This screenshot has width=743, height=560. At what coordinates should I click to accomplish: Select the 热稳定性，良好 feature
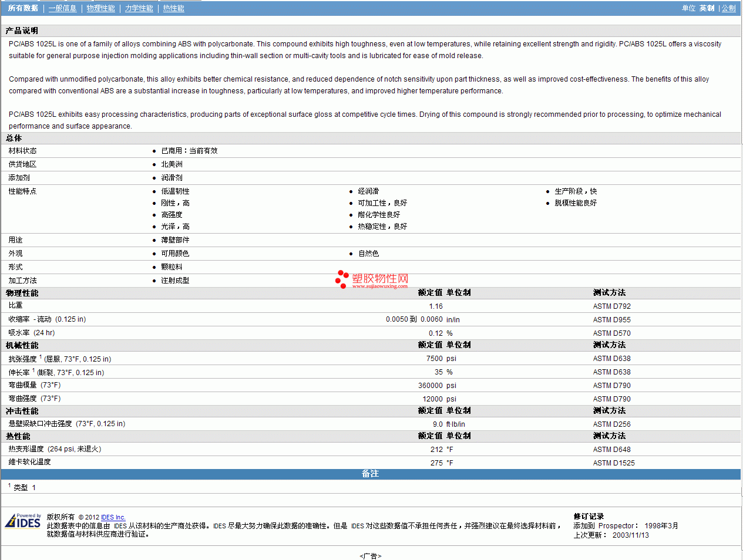coord(382,227)
